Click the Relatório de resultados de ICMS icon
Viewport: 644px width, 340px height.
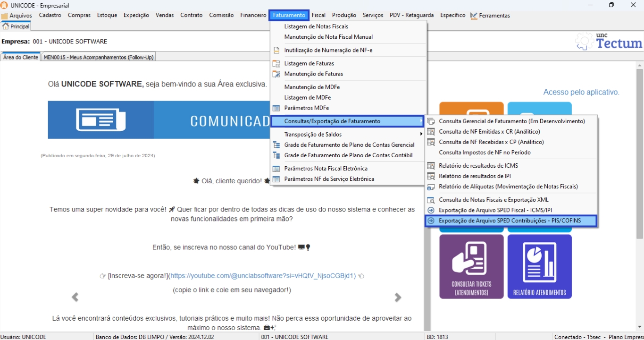(431, 166)
